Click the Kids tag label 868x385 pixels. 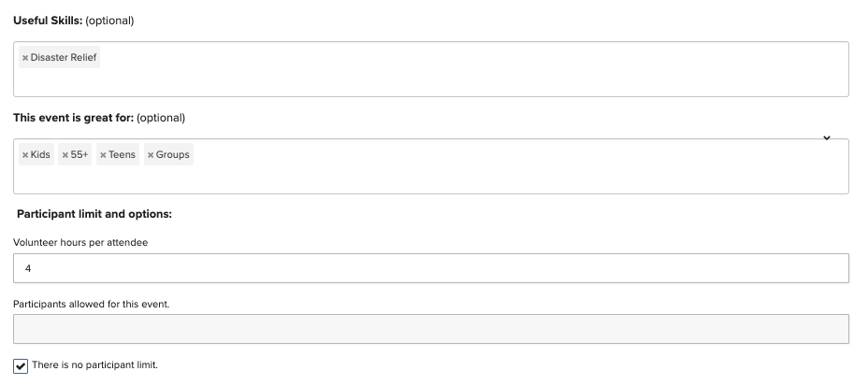[x=40, y=155]
